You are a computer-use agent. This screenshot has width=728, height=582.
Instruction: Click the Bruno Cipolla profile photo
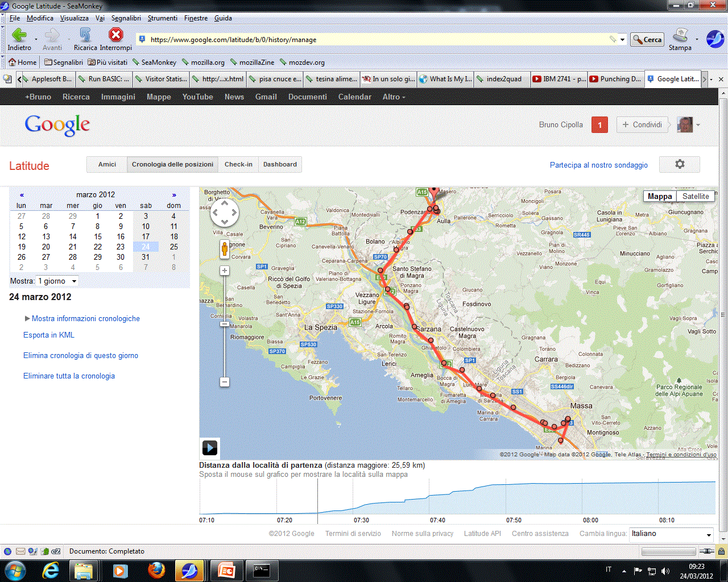(x=685, y=124)
